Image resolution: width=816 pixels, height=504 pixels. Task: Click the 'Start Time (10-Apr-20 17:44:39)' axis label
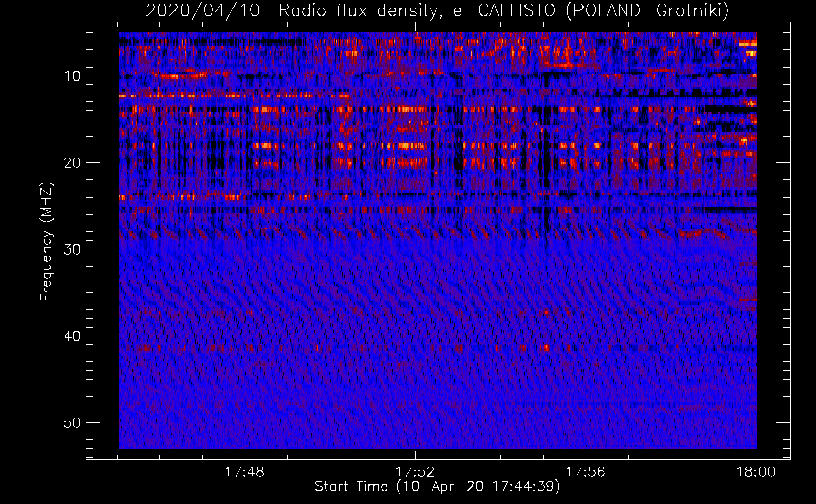point(437,487)
